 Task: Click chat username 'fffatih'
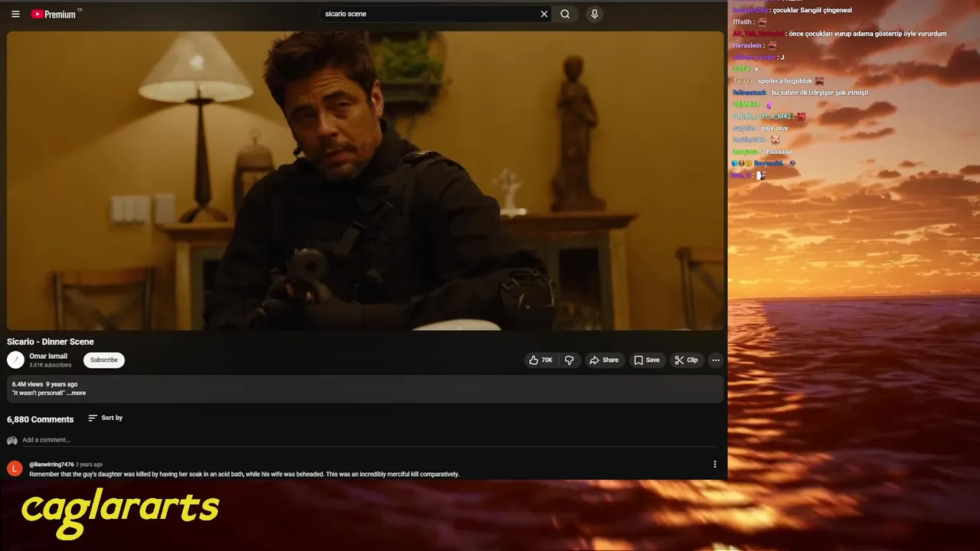743,22
